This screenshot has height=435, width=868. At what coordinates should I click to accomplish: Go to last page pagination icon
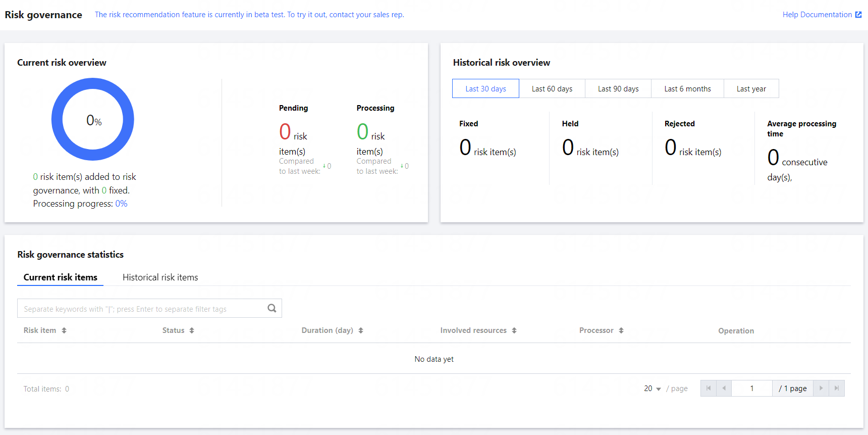(837, 388)
